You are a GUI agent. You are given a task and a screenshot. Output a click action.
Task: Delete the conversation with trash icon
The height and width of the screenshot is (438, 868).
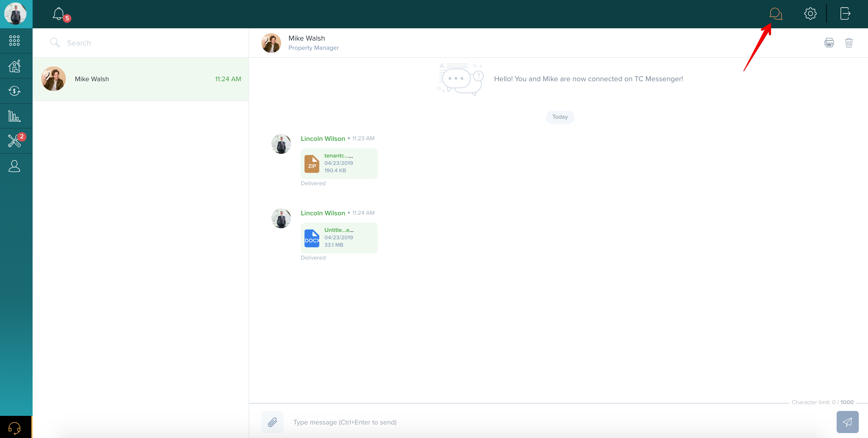(849, 43)
